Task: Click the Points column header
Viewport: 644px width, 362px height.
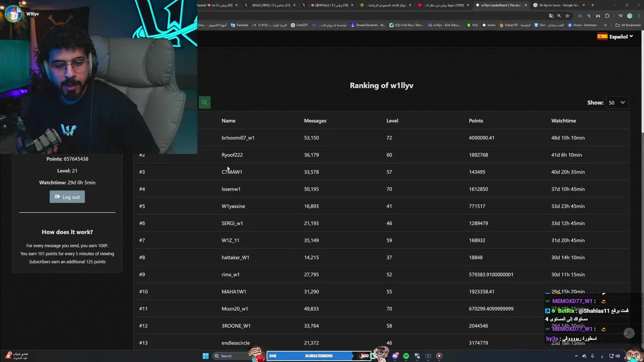Action: click(x=475, y=121)
